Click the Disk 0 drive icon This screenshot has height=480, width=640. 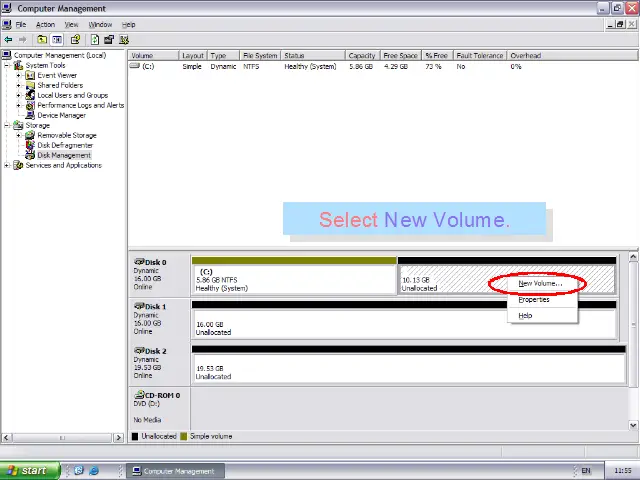[140, 262]
